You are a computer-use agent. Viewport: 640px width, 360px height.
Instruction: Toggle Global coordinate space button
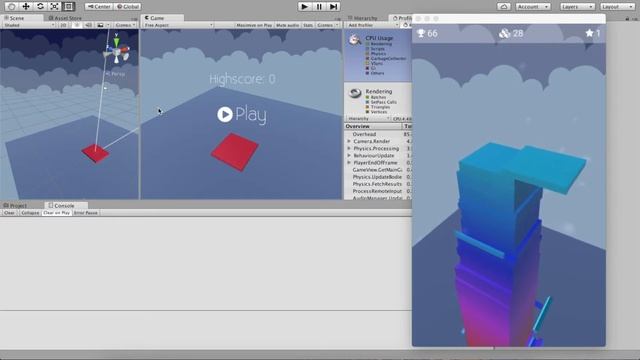tap(128, 7)
